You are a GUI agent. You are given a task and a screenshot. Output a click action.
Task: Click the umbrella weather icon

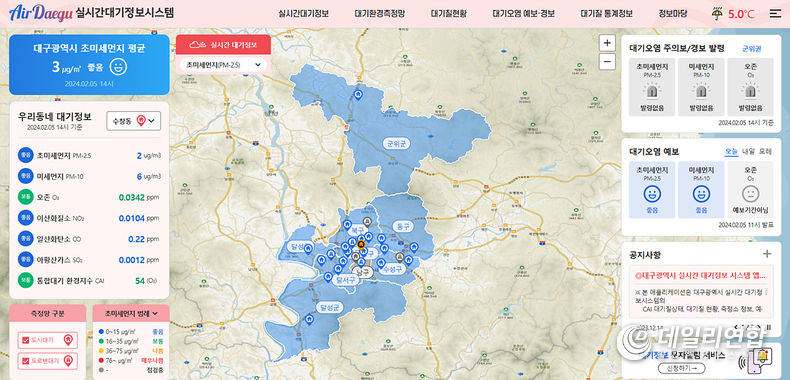point(716,14)
